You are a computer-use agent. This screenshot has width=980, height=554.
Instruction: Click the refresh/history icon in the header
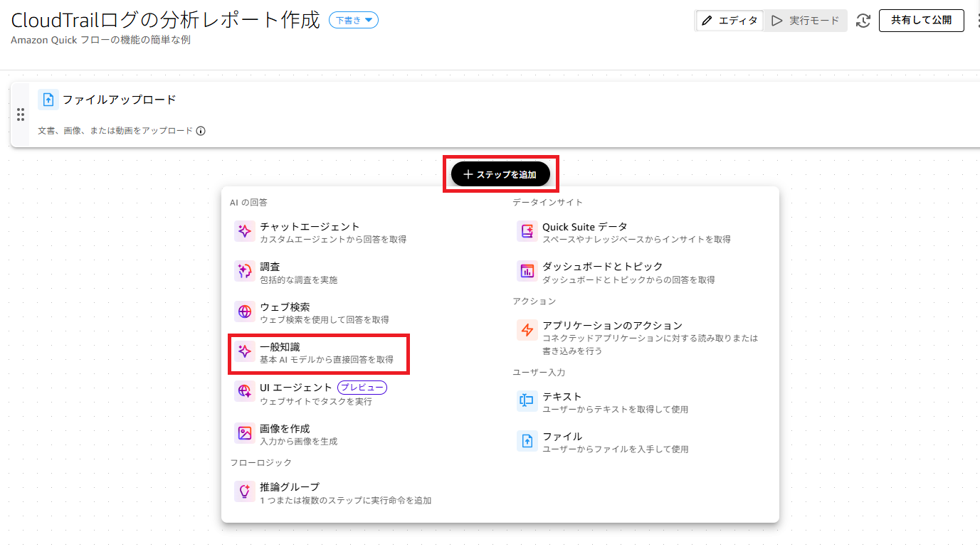click(863, 21)
